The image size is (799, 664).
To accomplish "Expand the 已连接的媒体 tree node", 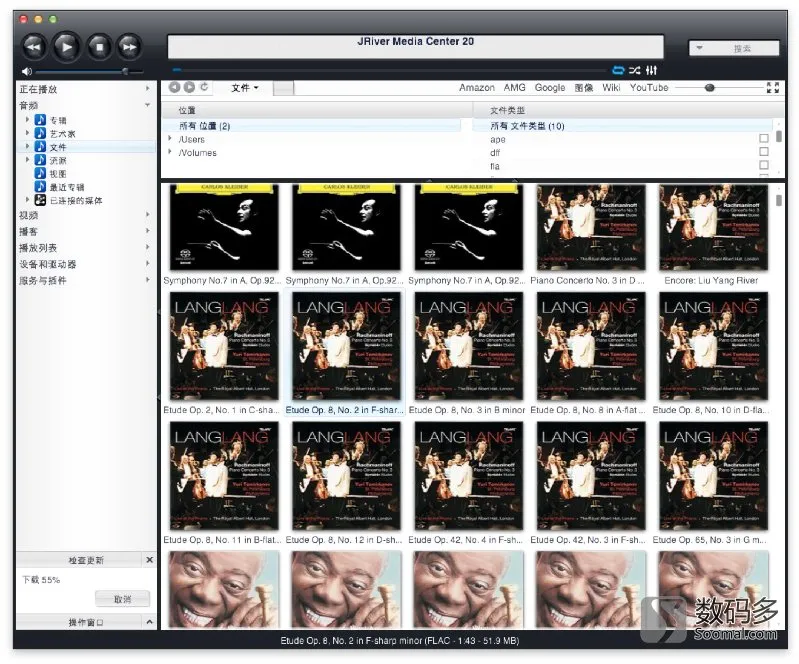I will (x=27, y=200).
